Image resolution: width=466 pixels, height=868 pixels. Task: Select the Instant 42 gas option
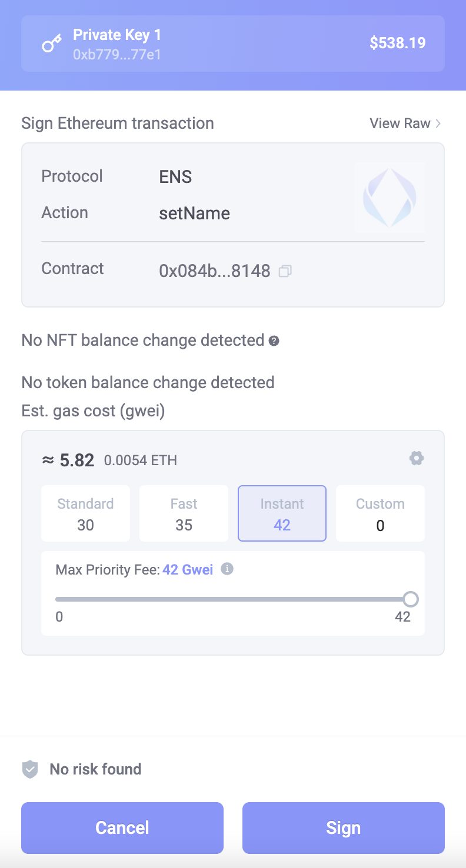click(x=282, y=513)
